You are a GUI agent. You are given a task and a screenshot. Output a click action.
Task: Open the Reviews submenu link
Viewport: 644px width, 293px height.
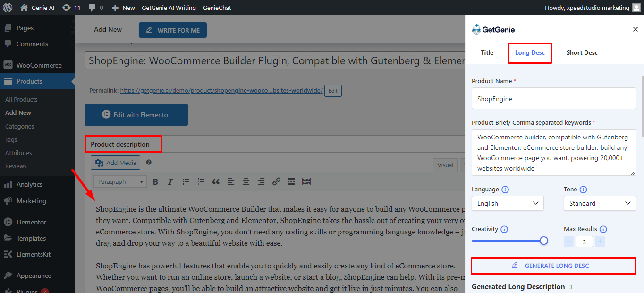[16, 166]
